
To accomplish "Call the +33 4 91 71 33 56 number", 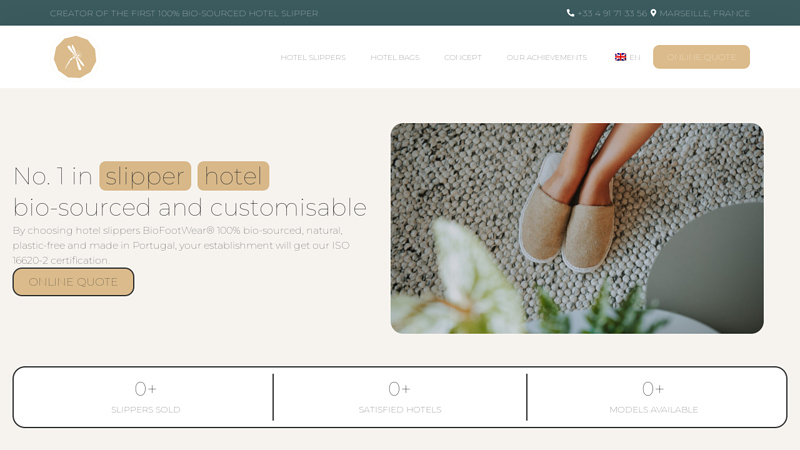I will pos(611,13).
